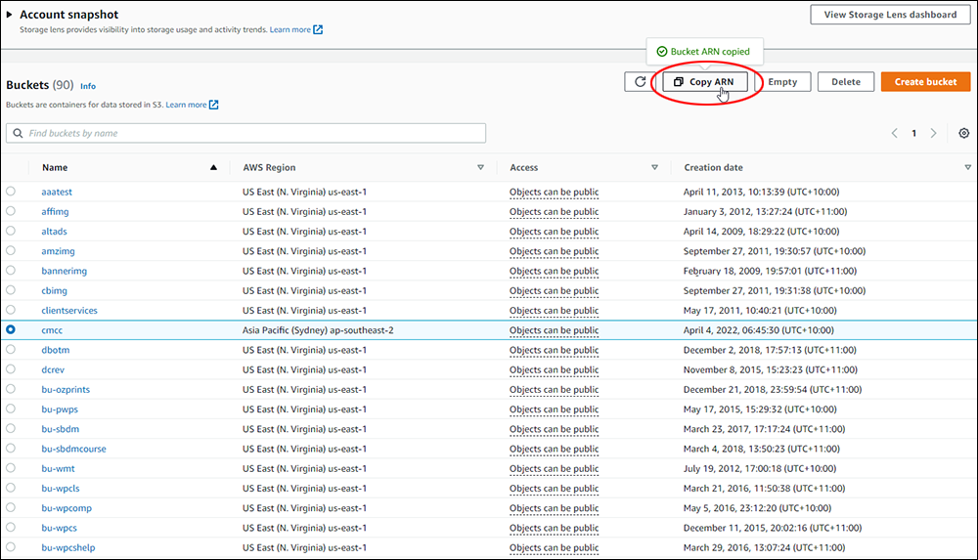Select the altads bucket radio button

pos(11,231)
